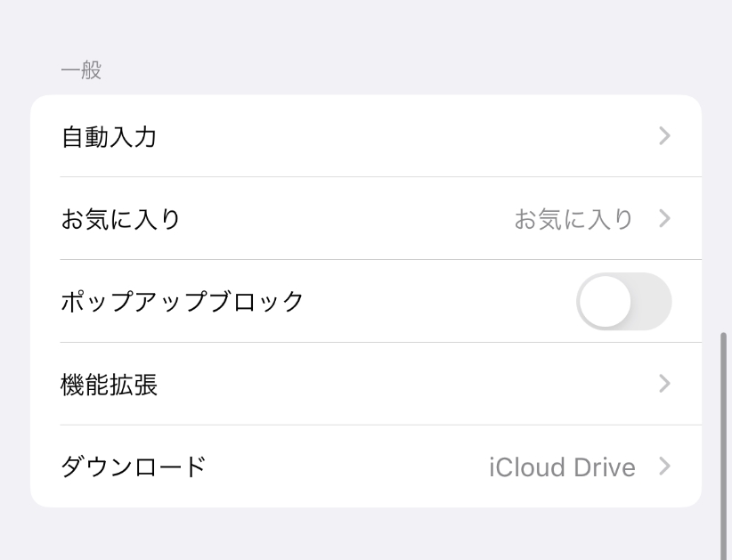Click the お気に入り label on the left

(x=121, y=218)
